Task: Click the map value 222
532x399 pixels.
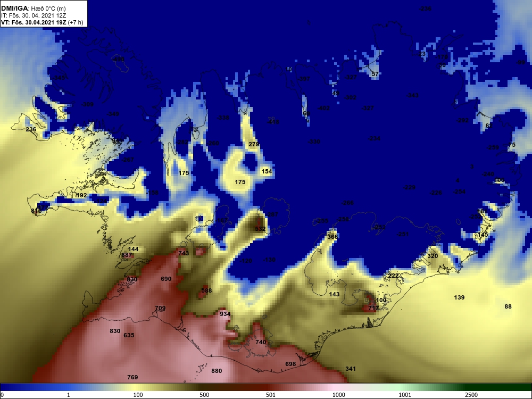Action: tap(393, 276)
